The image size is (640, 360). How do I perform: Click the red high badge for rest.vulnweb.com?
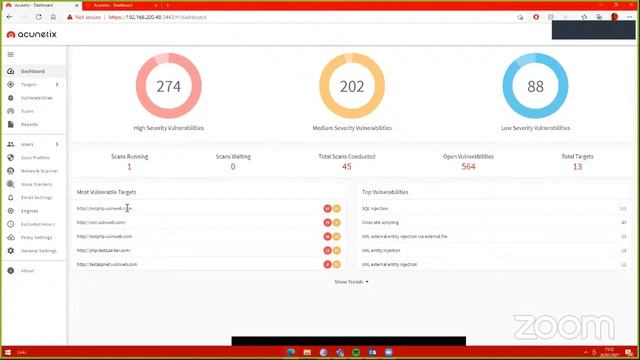[x=327, y=222]
